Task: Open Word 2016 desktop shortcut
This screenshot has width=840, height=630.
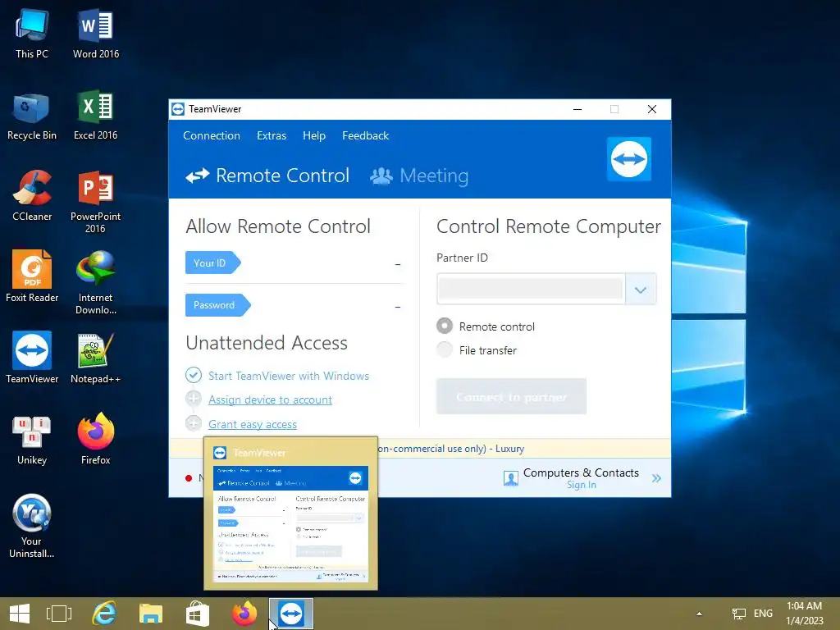Action: tap(96, 33)
